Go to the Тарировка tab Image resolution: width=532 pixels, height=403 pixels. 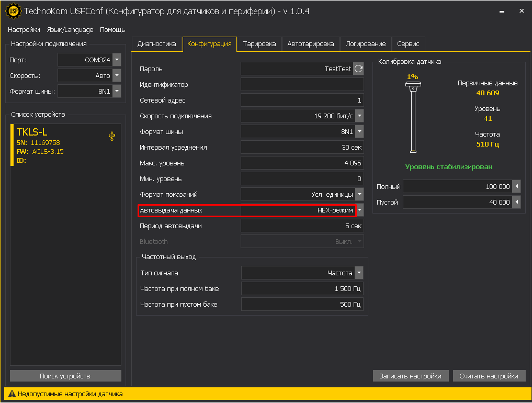[x=259, y=44]
